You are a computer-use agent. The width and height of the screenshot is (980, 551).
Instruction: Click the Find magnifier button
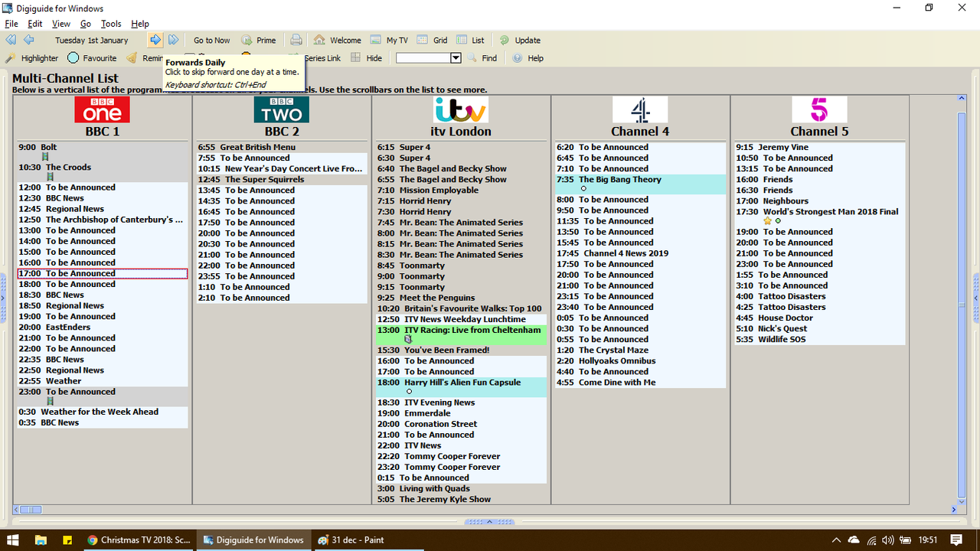[482, 58]
